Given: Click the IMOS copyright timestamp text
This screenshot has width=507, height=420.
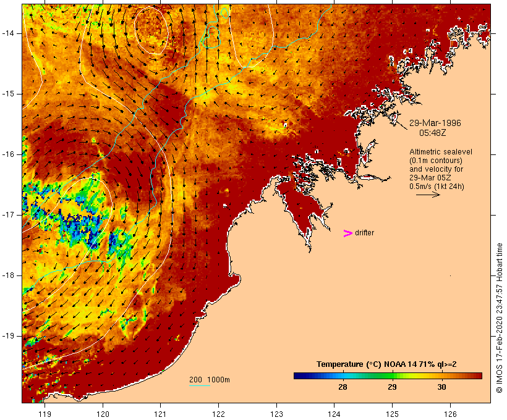Looking at the screenshot, I should coord(499,318).
